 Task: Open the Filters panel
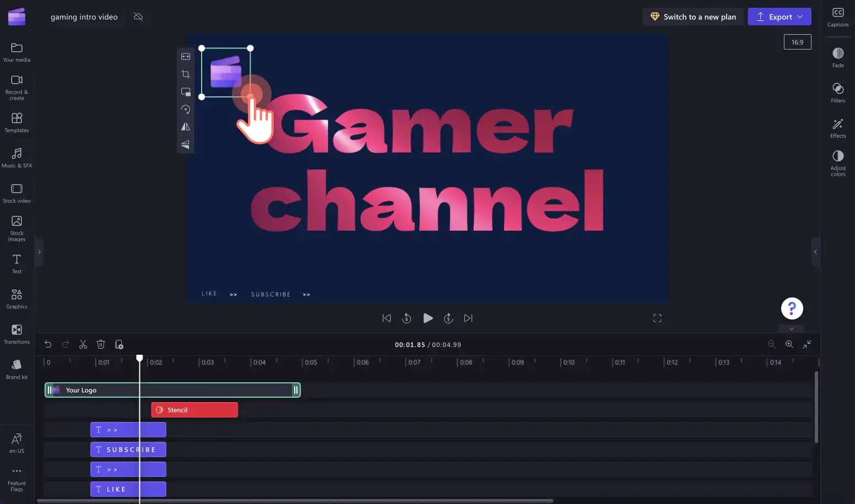coord(838,93)
